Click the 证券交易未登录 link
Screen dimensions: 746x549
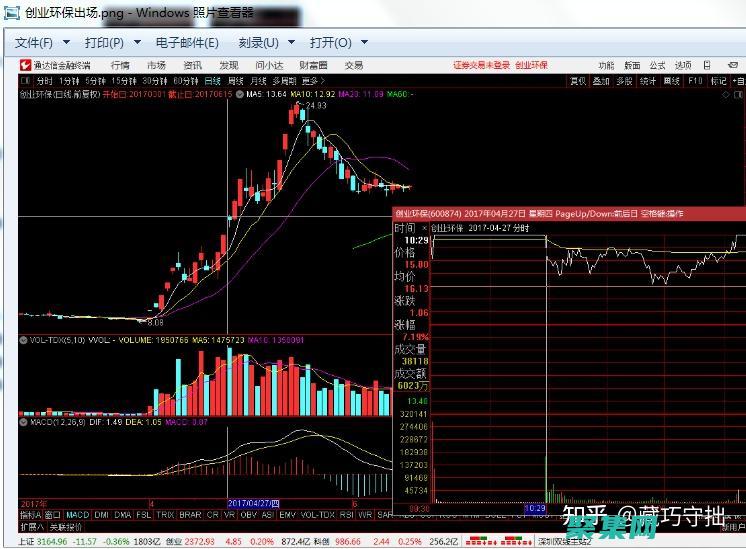(481, 66)
